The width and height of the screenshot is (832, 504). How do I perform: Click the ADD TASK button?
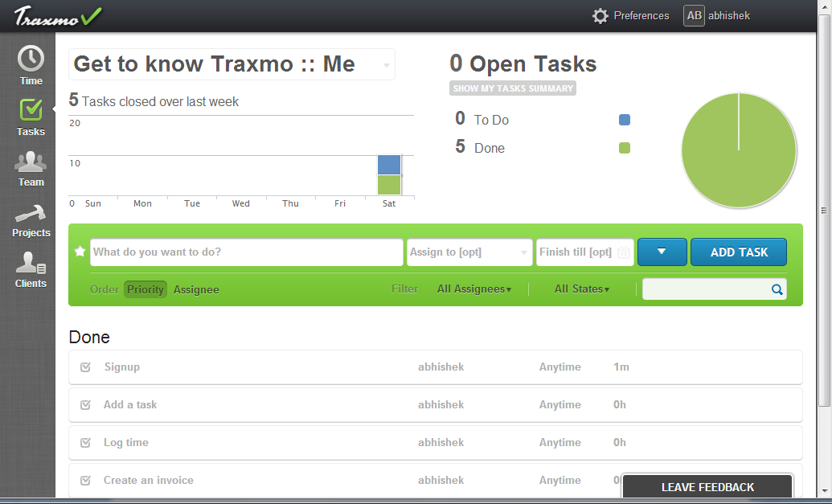(739, 252)
